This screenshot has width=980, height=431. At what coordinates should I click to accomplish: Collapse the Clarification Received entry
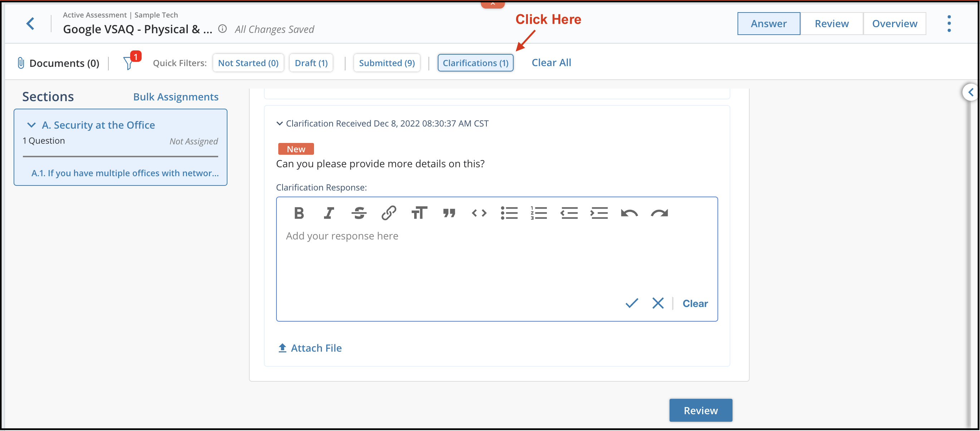279,124
